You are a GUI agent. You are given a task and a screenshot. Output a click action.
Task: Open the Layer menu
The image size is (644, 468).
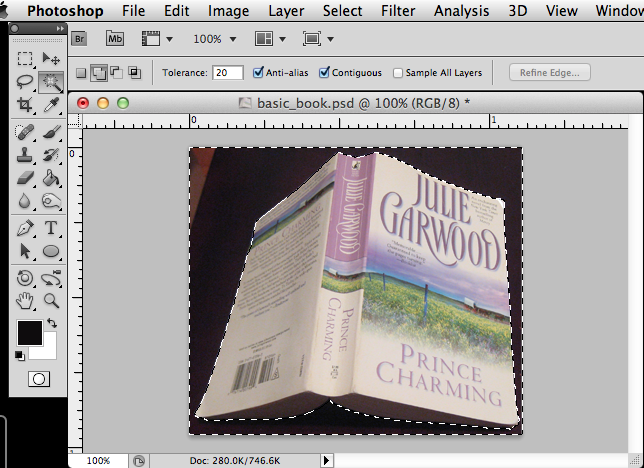(x=286, y=11)
